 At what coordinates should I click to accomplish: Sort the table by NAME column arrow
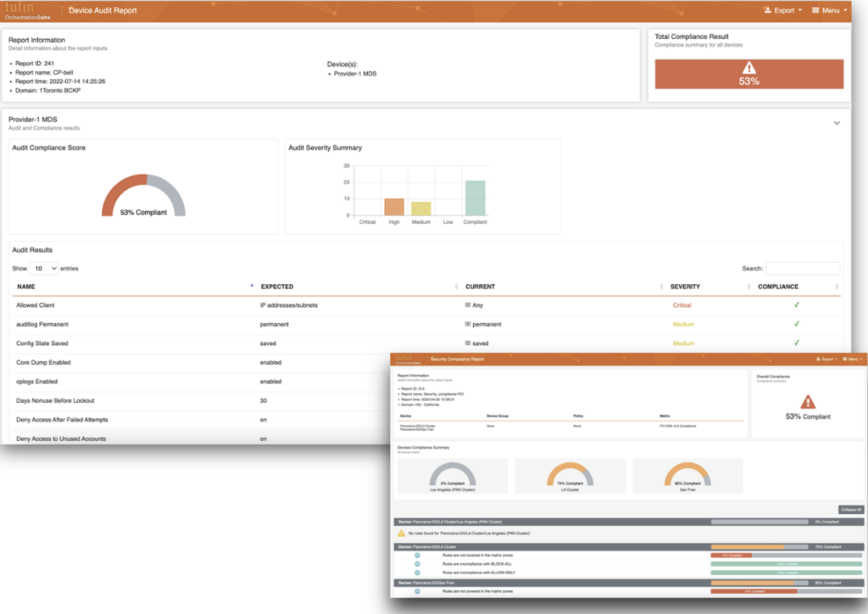pyautogui.click(x=240, y=287)
